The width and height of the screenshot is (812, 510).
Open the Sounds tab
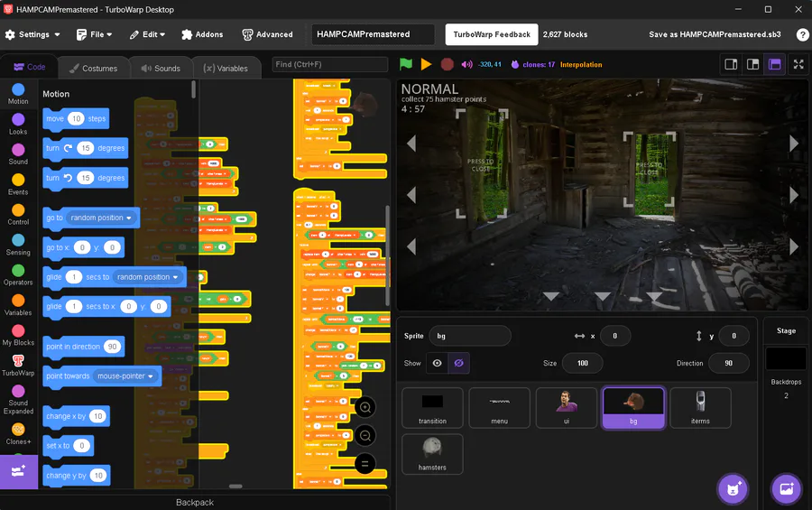[161, 68]
